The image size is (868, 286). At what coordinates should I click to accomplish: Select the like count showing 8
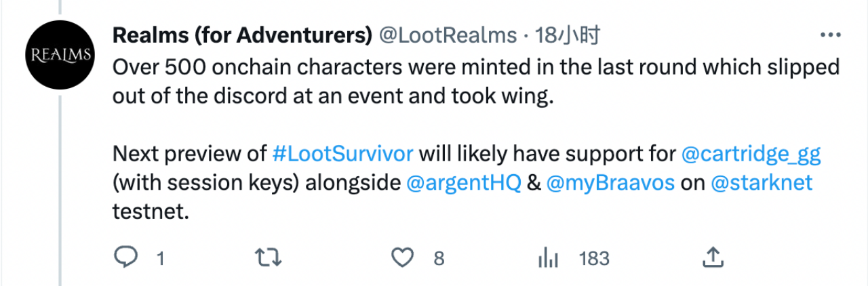click(x=439, y=258)
